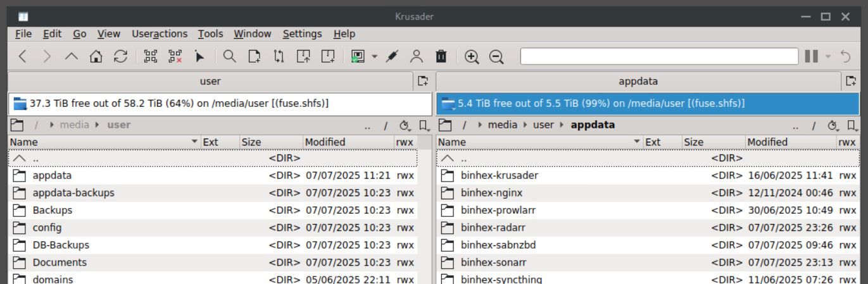Go up one directory with toolbar arrow
Viewport: 868px width, 284px height.
pos(71,57)
